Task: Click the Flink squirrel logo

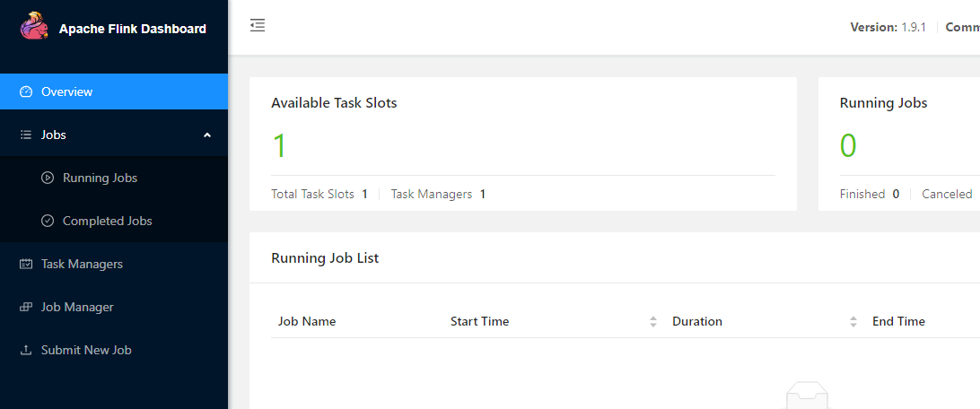Action: tap(34, 28)
